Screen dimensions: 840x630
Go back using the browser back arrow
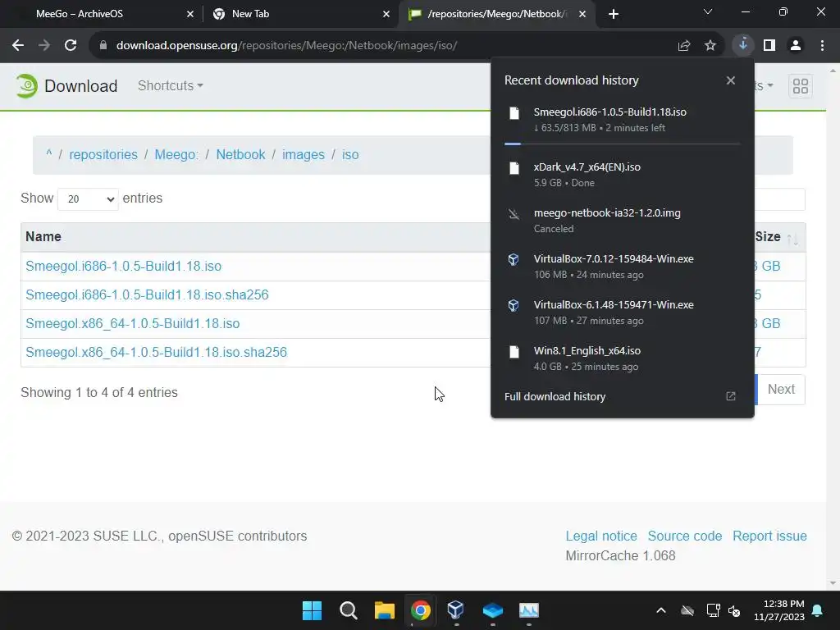point(18,46)
